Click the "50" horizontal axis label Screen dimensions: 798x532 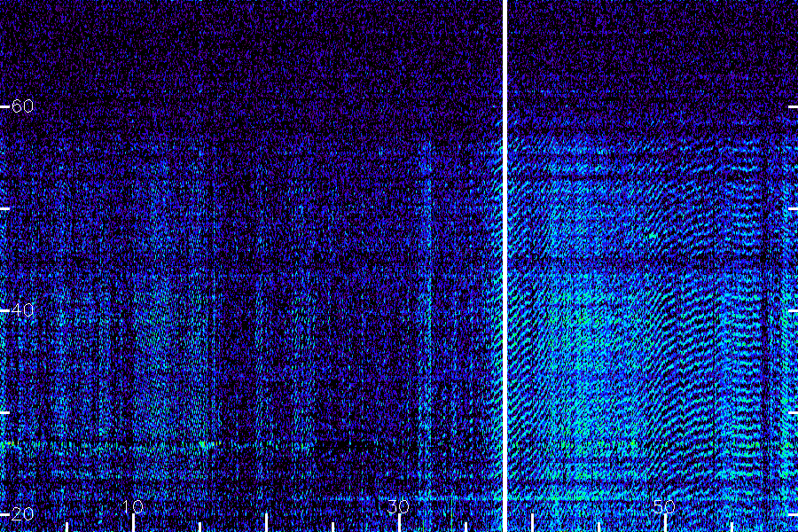[664, 506]
